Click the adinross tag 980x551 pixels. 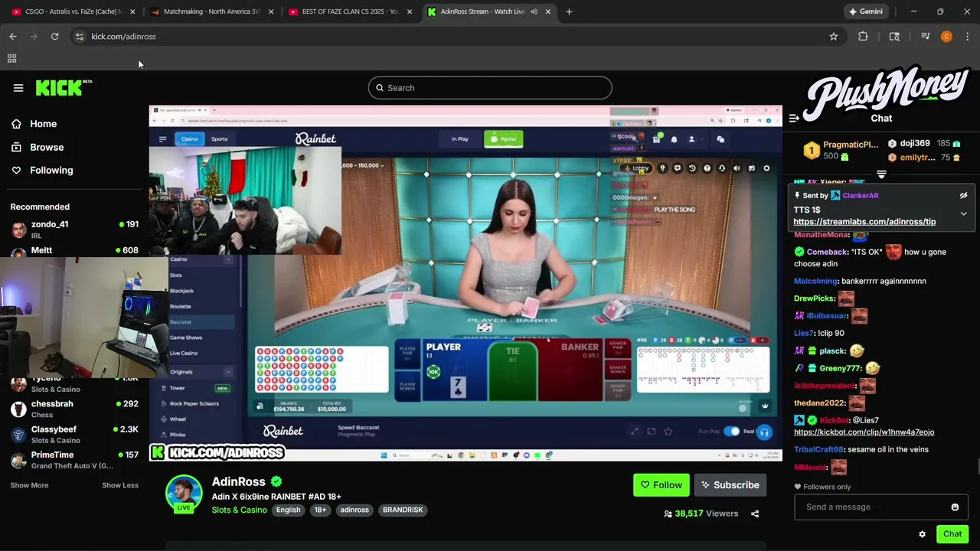coord(354,510)
